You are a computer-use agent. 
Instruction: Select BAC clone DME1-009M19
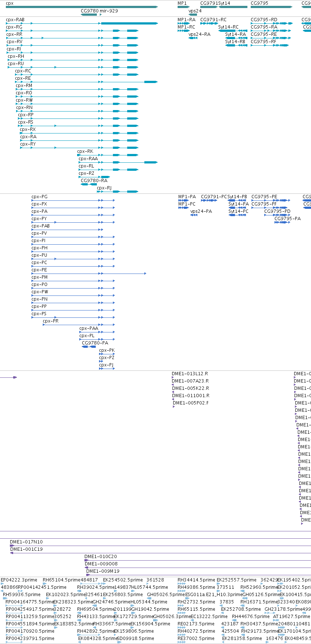[103, 571]
